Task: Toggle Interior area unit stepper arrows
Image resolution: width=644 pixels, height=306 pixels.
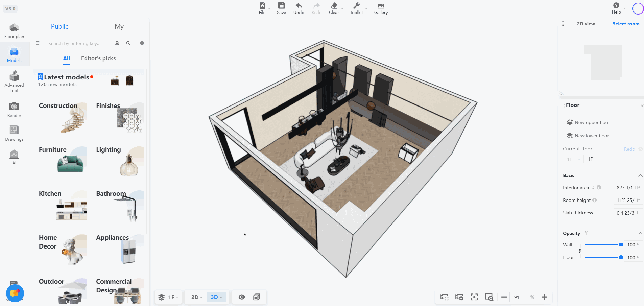Action: [593, 187]
